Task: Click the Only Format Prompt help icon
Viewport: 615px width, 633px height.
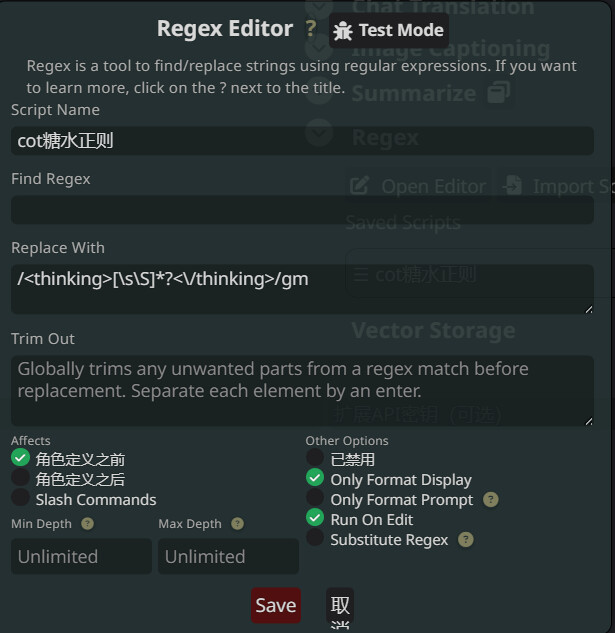Action: coord(490,499)
